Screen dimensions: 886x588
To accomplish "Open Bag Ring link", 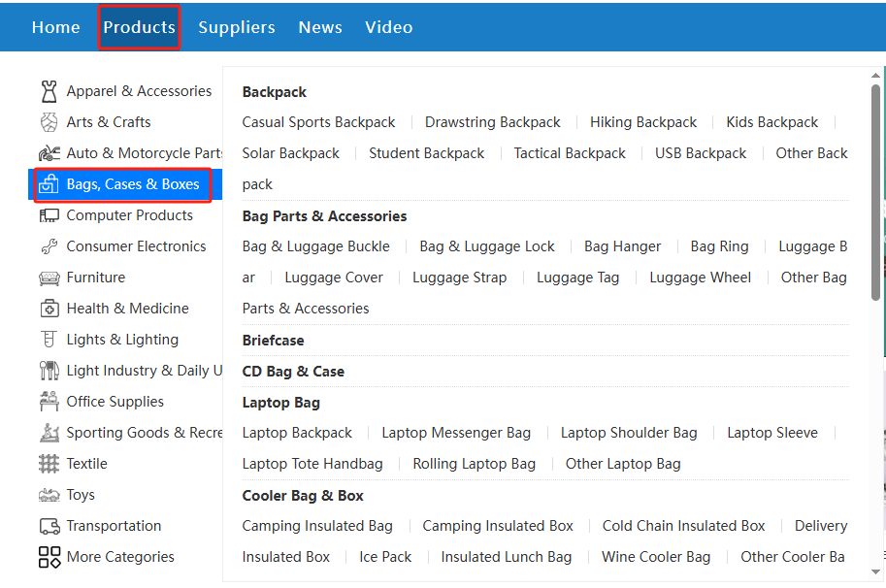I will [x=719, y=246].
